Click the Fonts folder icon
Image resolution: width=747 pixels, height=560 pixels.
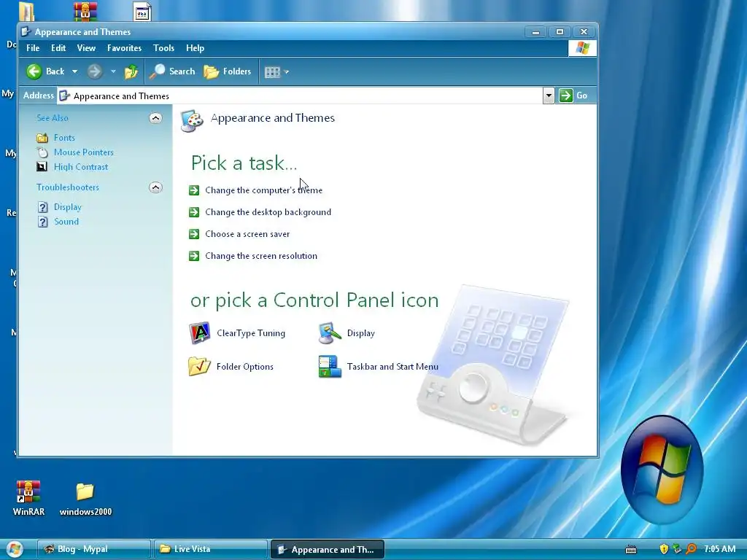pos(42,138)
